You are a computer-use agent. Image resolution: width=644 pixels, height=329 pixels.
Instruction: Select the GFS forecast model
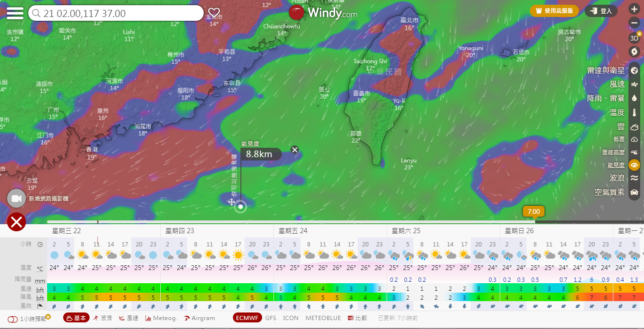[271, 318]
